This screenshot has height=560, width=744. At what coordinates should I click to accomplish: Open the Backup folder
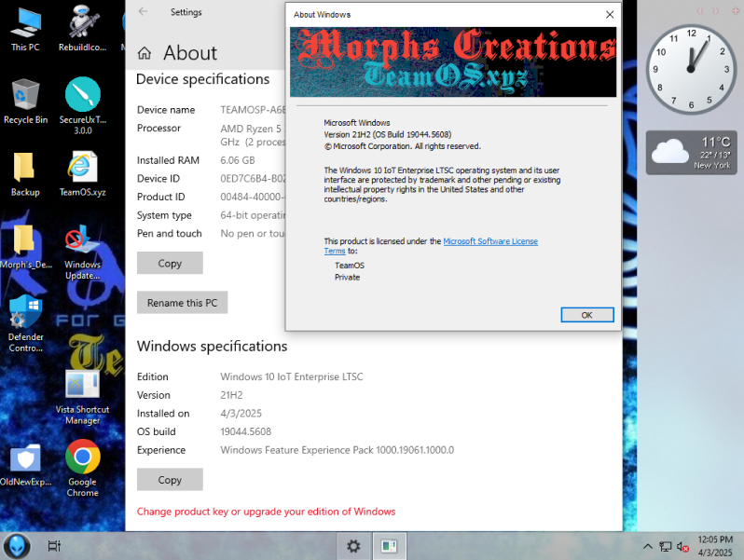(x=25, y=174)
